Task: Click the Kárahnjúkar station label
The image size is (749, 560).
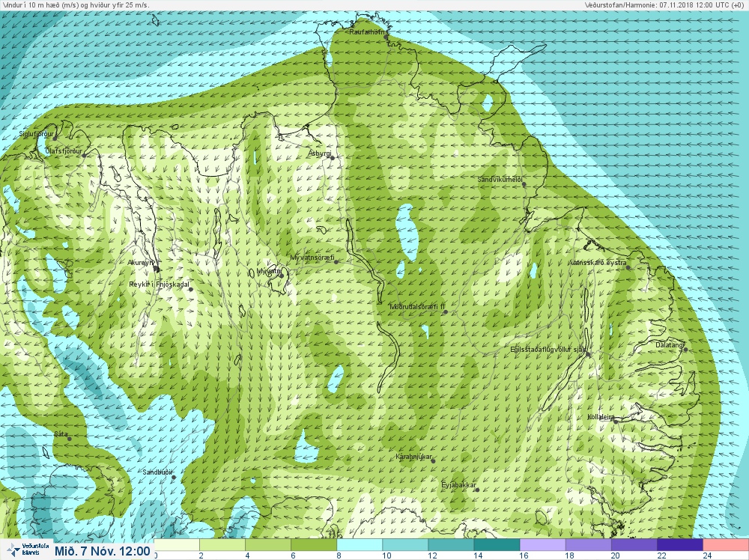Action: (x=413, y=457)
